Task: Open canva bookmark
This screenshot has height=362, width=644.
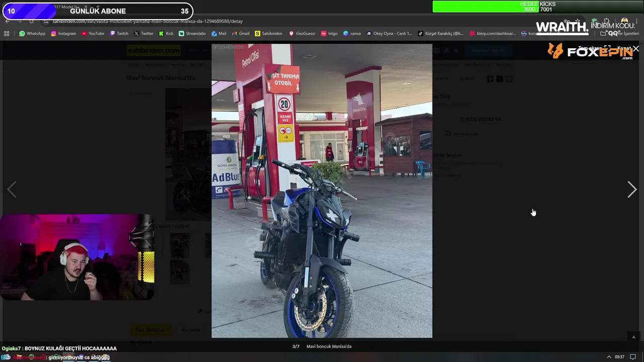Action: point(352,34)
